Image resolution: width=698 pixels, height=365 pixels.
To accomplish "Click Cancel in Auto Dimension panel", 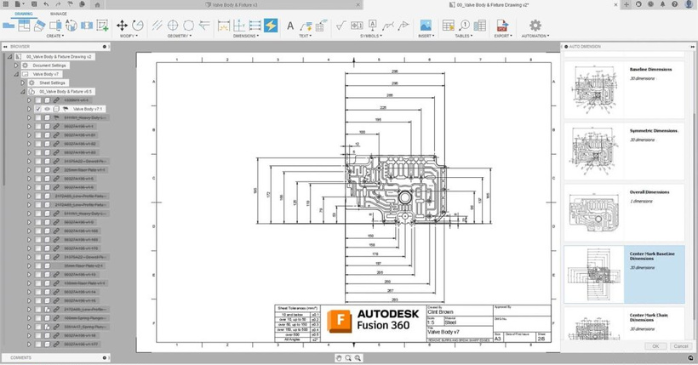I will click(681, 346).
